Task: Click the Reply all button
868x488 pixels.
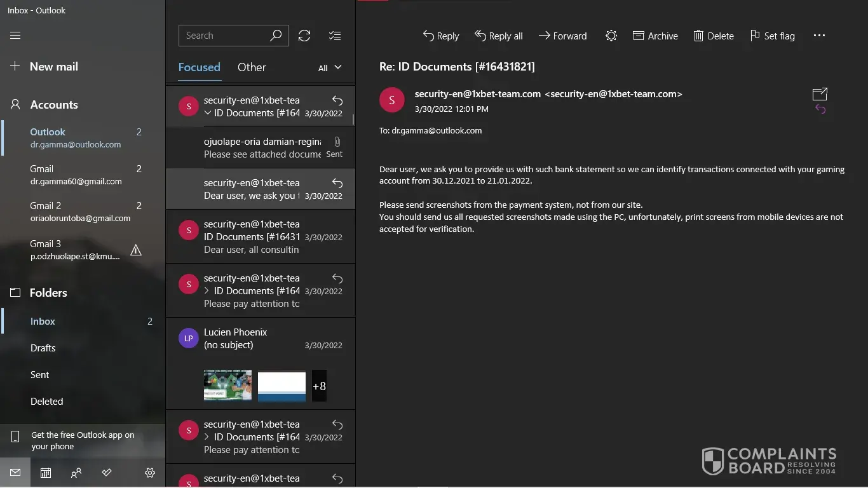Action: point(499,36)
